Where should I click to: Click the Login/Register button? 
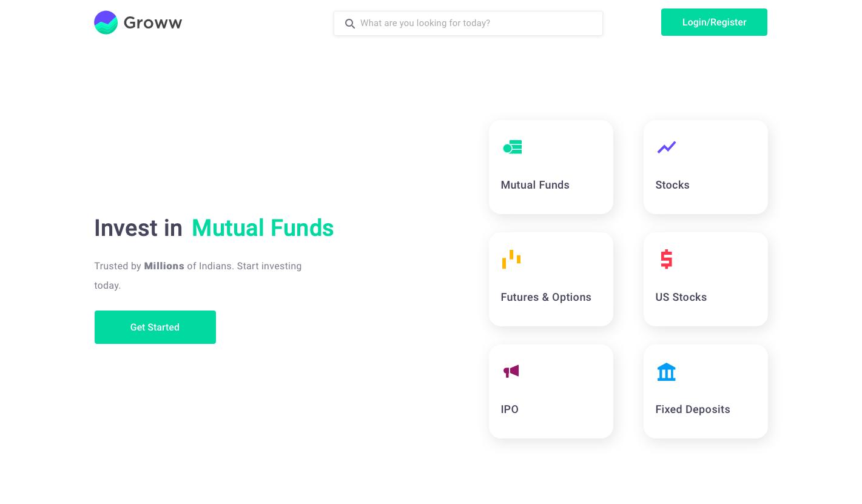click(714, 22)
